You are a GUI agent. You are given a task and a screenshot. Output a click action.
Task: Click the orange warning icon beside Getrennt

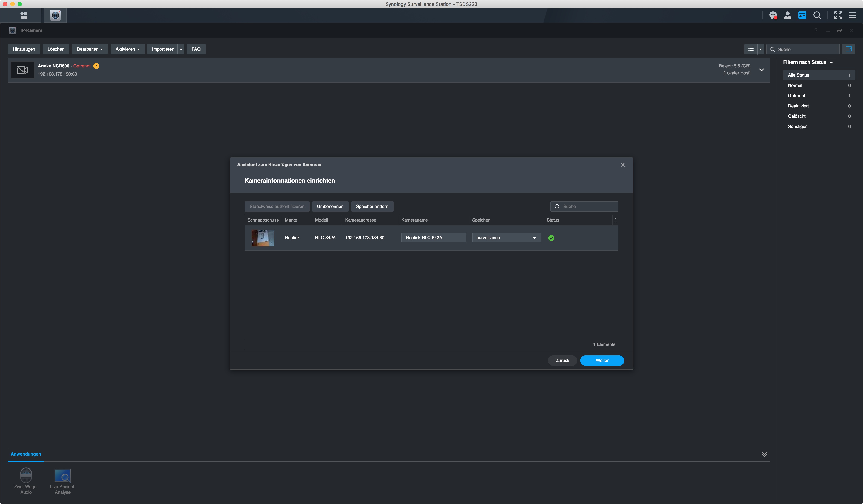tap(96, 66)
